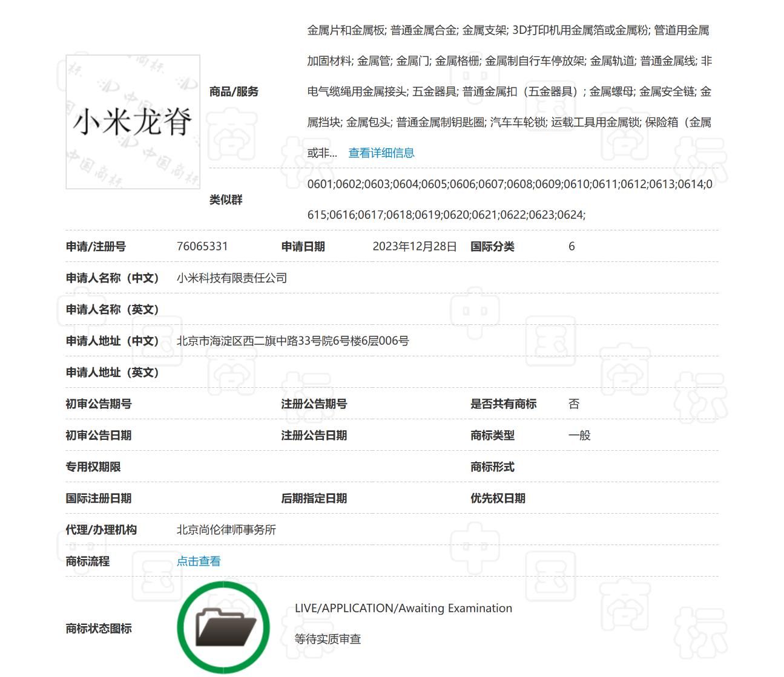Click the 申请人地址（英文） label
Viewport: 784px width, 677px height.
click(x=113, y=373)
